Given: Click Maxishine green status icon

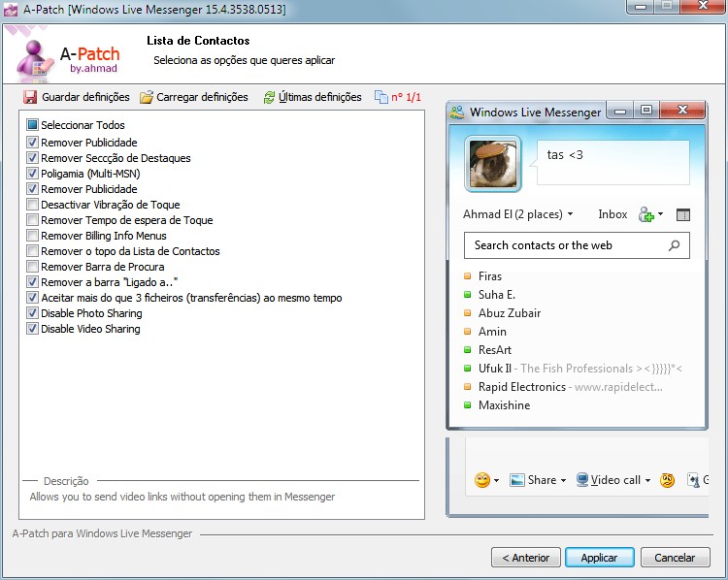Looking at the screenshot, I should (x=468, y=405).
